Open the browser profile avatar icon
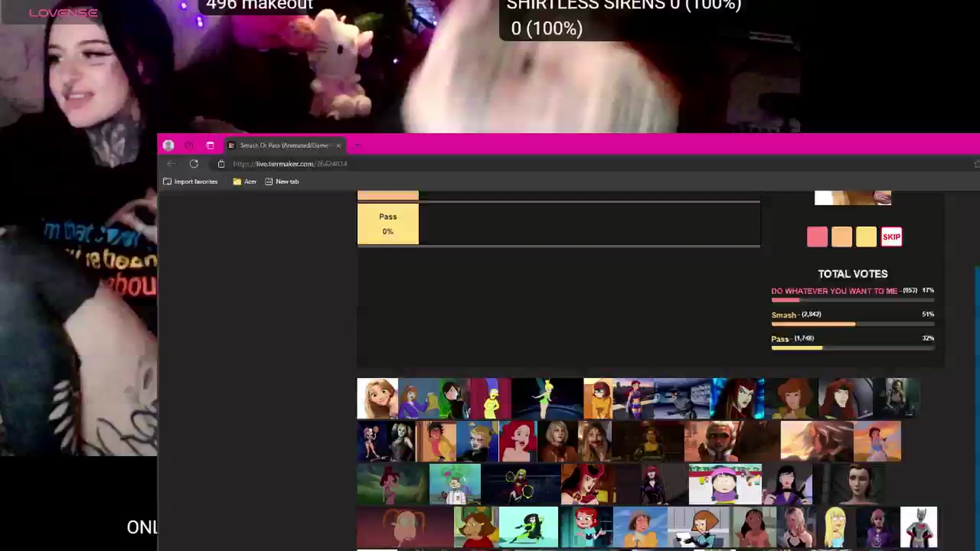Image resolution: width=980 pixels, height=551 pixels. (x=168, y=145)
